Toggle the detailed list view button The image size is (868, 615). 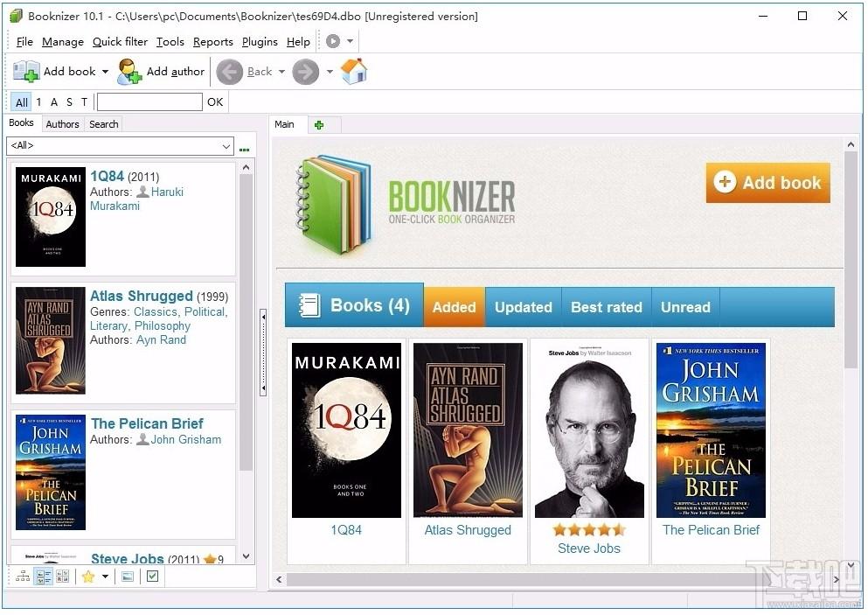(x=43, y=577)
